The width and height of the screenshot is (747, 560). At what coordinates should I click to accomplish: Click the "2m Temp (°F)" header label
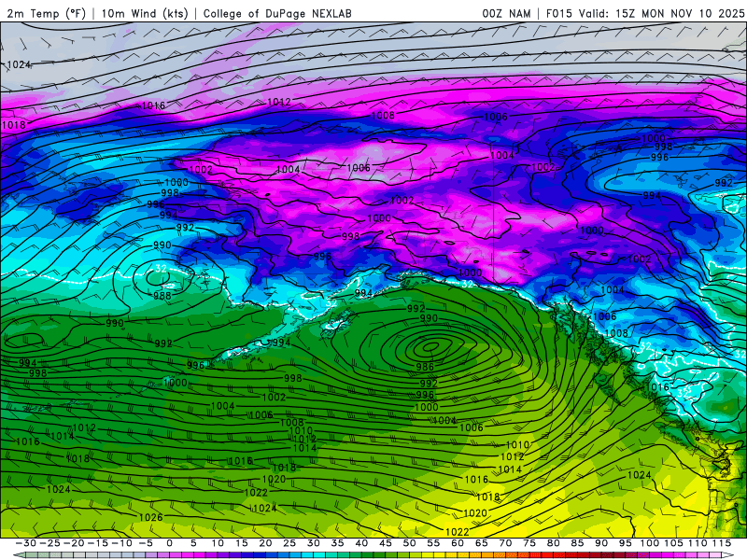[46, 13]
